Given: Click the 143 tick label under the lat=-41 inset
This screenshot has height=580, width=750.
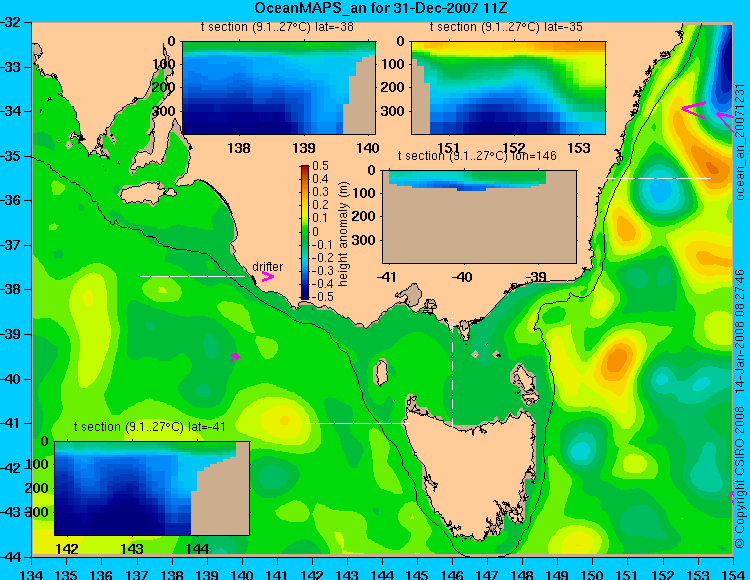Looking at the screenshot, I should pyautogui.click(x=132, y=548).
